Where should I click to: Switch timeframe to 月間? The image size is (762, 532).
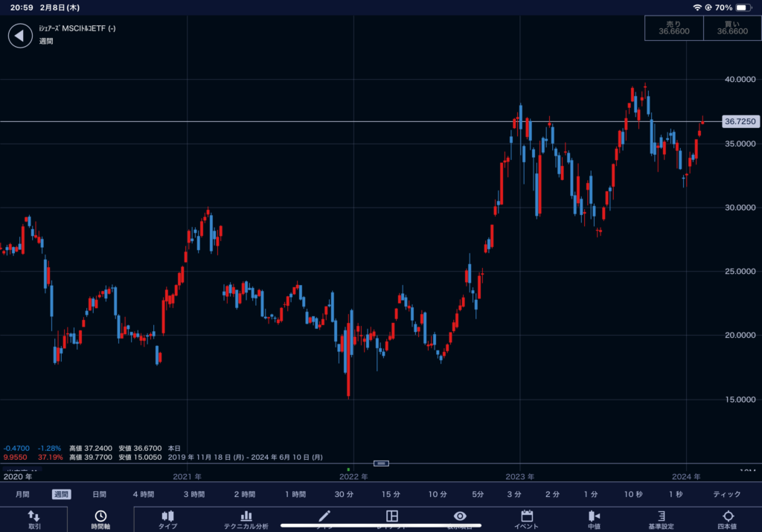point(22,494)
